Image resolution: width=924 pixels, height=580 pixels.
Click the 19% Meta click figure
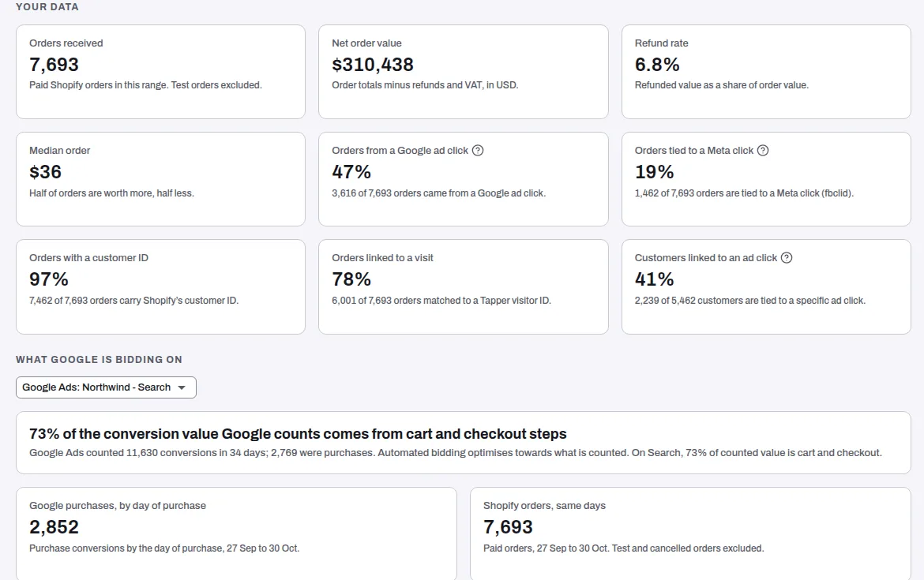tap(654, 171)
